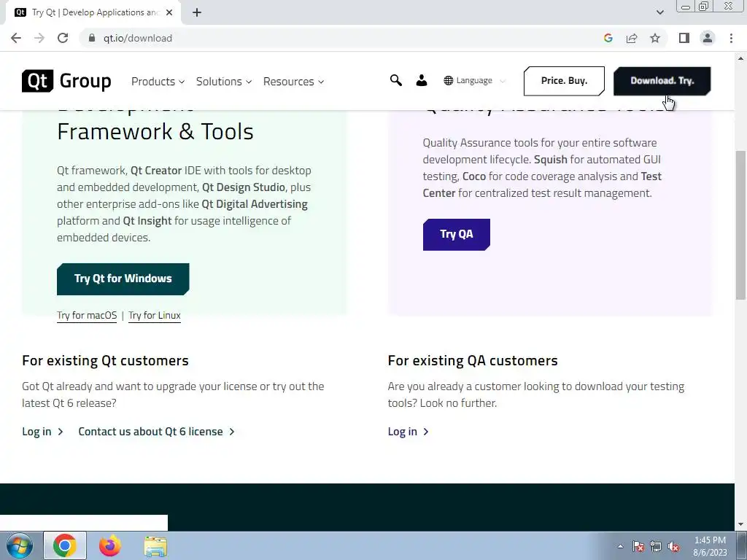
Task: Go back with the browser back arrow
Action: point(16,38)
